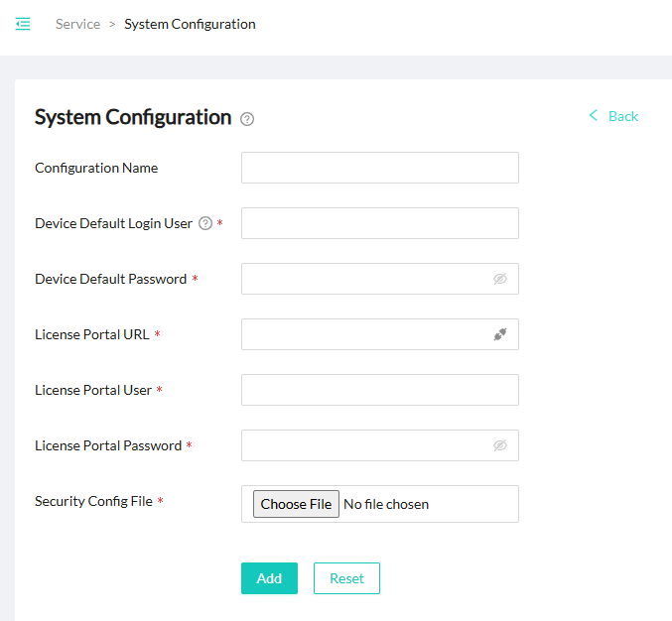This screenshot has width=672, height=621.
Task: Select the System Configuration breadcrumb item
Action: pyautogui.click(x=190, y=24)
